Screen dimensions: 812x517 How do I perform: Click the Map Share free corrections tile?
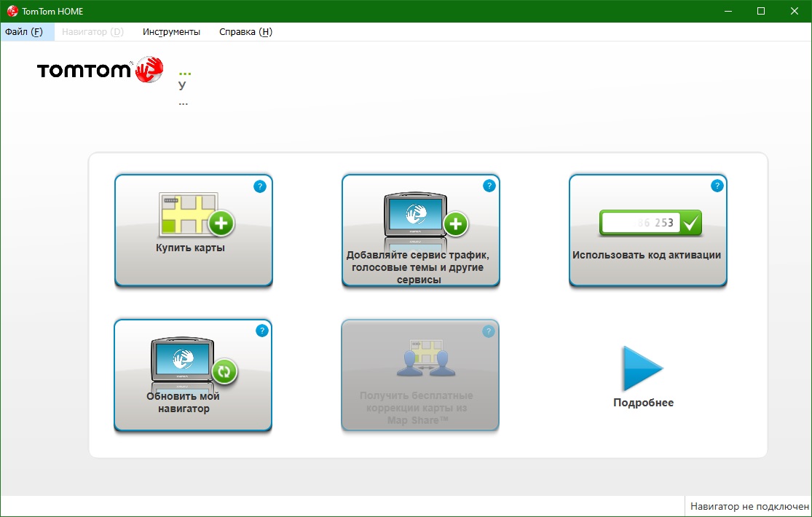click(420, 375)
